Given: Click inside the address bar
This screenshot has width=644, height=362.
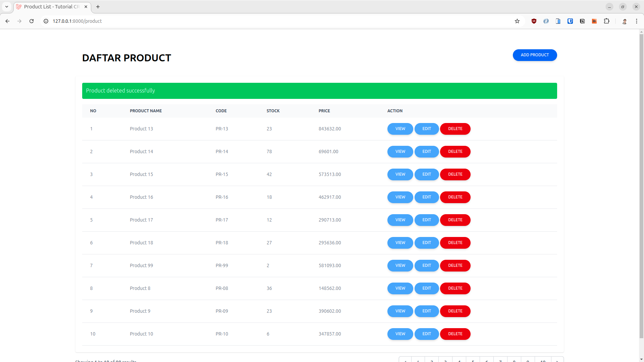Looking at the screenshot, I should point(235,21).
